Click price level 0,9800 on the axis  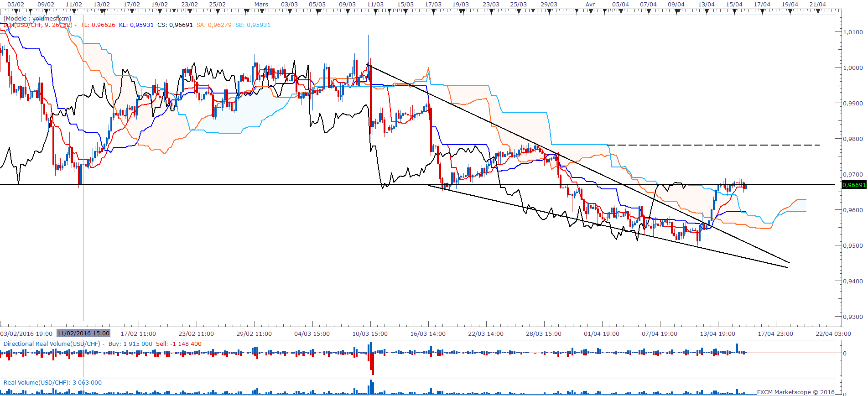[853, 139]
